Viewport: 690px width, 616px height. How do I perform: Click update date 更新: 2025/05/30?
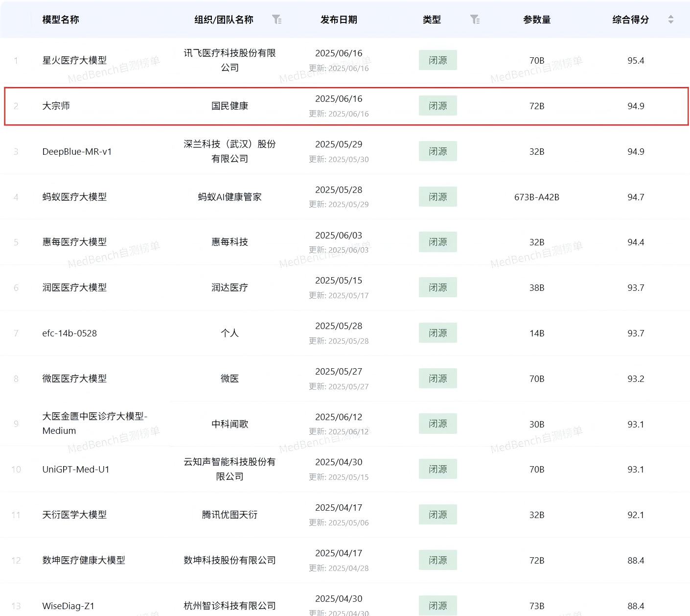point(339,159)
